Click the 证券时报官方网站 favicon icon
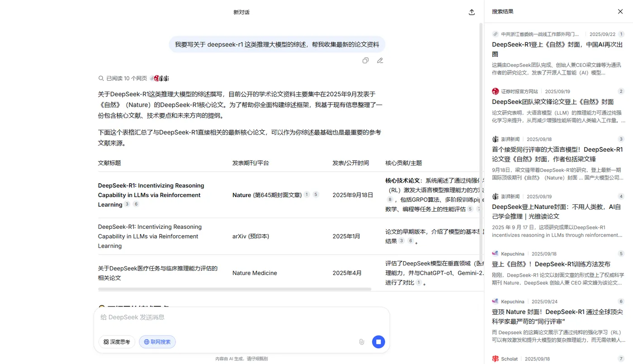This screenshot has height=364, width=633. (495, 91)
